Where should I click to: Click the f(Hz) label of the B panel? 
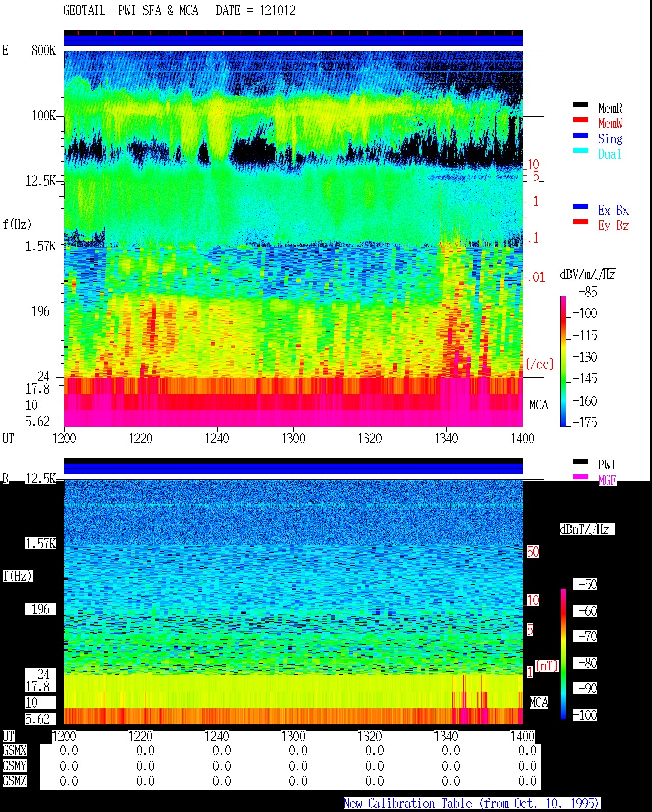(17, 576)
